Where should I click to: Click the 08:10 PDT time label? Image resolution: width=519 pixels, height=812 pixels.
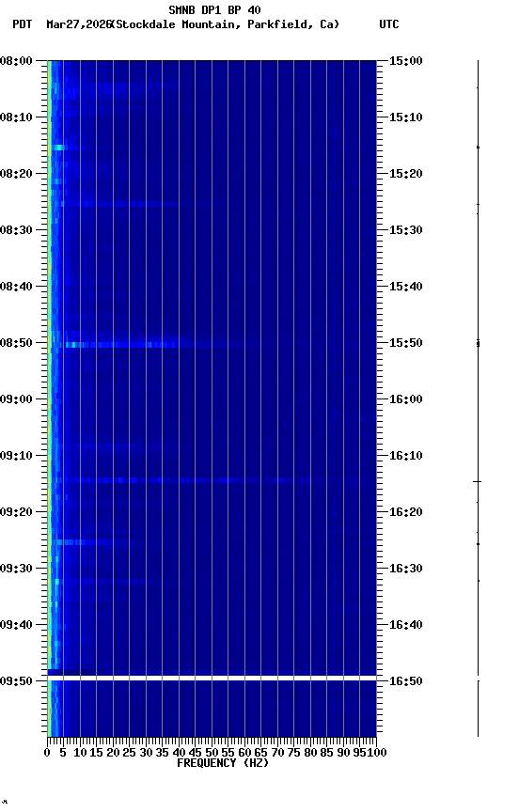point(16,117)
